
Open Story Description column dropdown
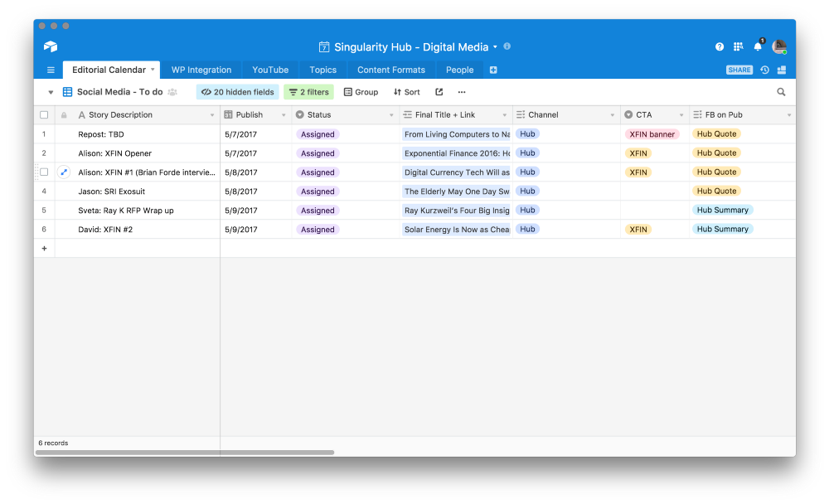(x=212, y=115)
